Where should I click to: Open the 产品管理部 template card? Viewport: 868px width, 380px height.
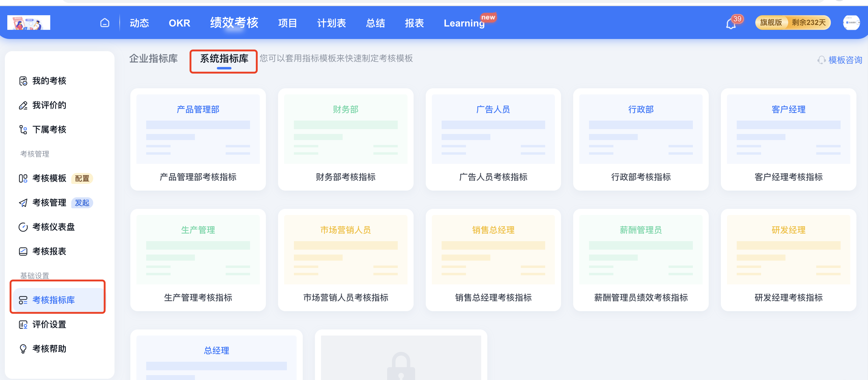(x=198, y=139)
